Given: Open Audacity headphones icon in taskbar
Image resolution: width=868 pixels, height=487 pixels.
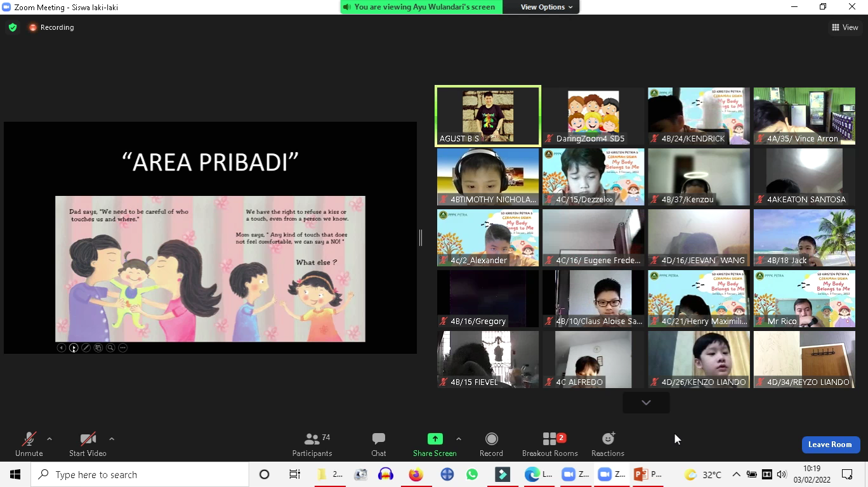Looking at the screenshot, I should pyautogui.click(x=385, y=474).
